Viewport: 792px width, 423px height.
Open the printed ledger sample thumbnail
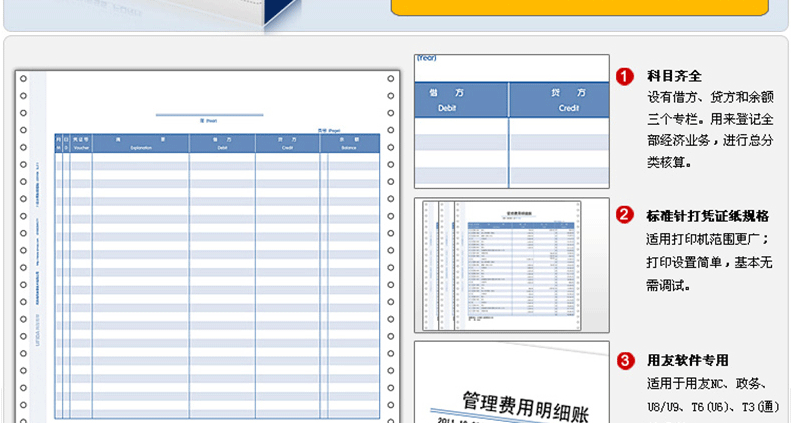(x=512, y=265)
